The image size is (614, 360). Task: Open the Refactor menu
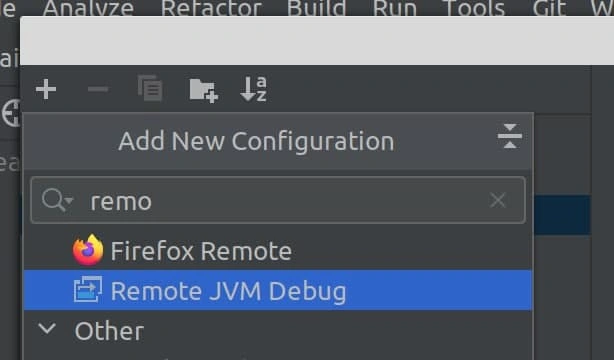point(211,8)
